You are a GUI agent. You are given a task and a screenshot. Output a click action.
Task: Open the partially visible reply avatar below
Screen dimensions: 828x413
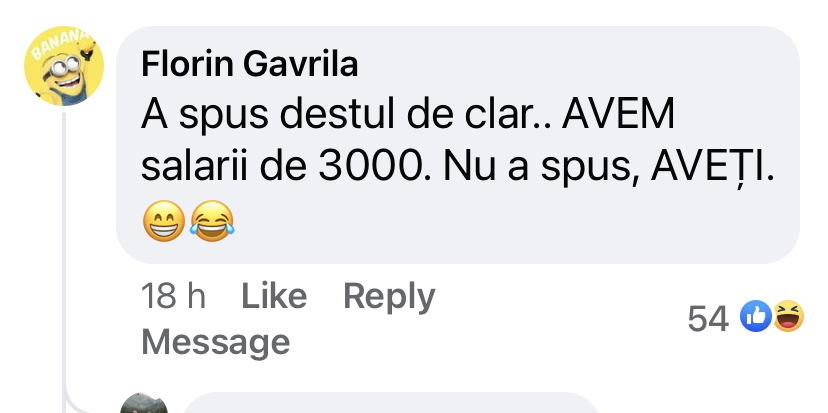[144, 403]
